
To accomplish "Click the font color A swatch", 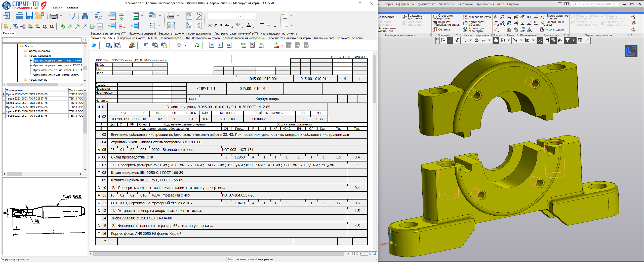I will pos(249,25).
